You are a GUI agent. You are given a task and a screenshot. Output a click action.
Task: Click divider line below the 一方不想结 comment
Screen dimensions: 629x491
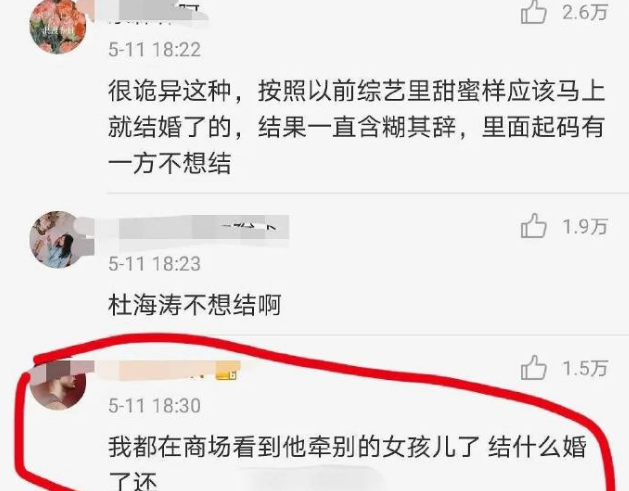pyautogui.click(x=368, y=193)
